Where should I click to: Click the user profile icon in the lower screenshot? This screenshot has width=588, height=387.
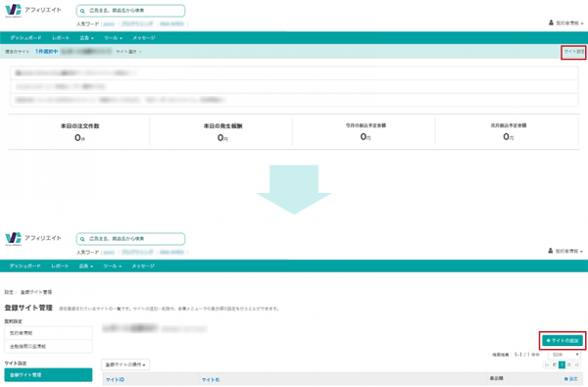(551, 251)
